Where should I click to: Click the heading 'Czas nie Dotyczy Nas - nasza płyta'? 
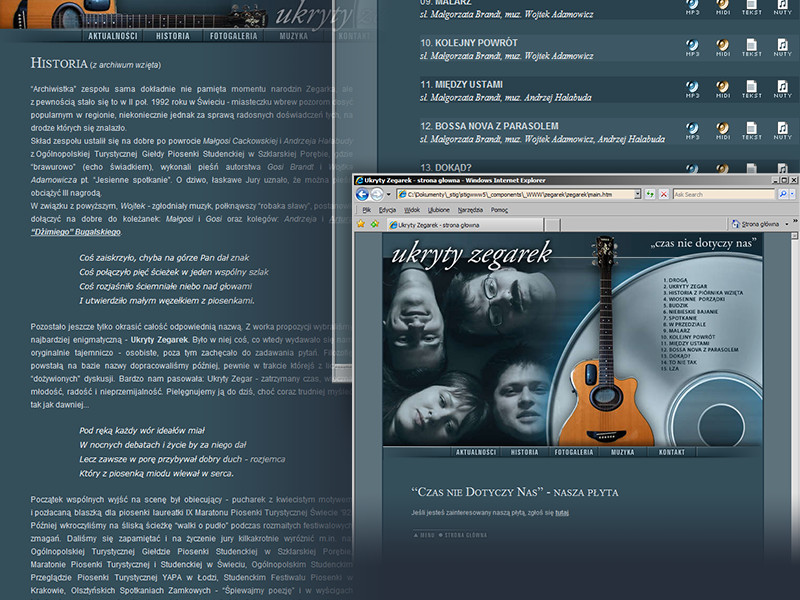click(x=515, y=492)
